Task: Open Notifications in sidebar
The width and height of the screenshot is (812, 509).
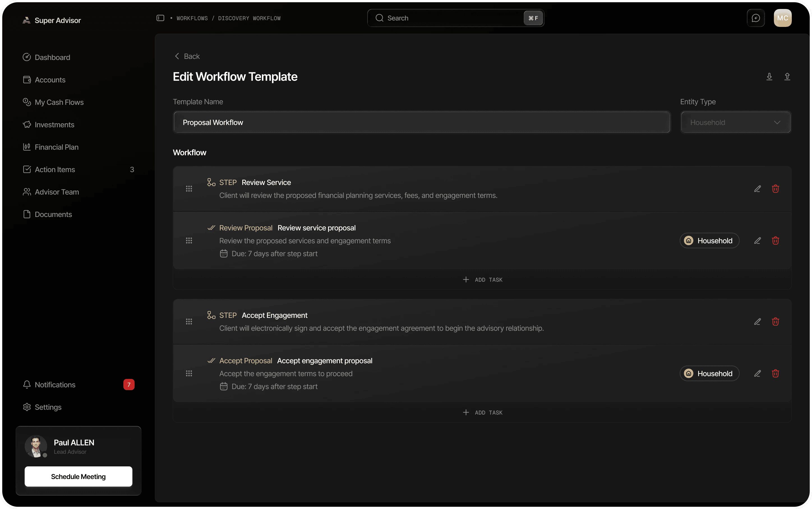Action: [78, 385]
